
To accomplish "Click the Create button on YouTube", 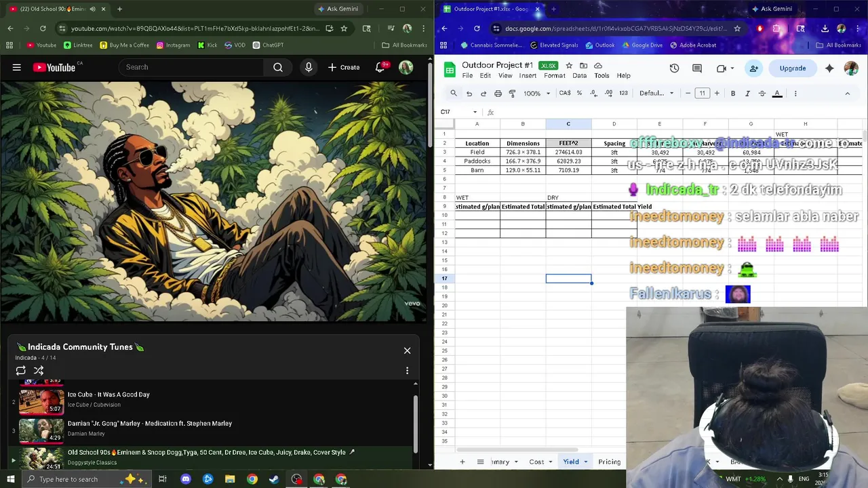I will [x=344, y=67].
